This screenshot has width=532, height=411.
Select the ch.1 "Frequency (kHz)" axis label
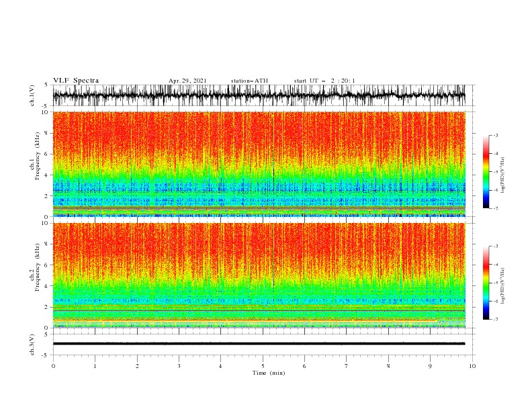tap(38, 156)
